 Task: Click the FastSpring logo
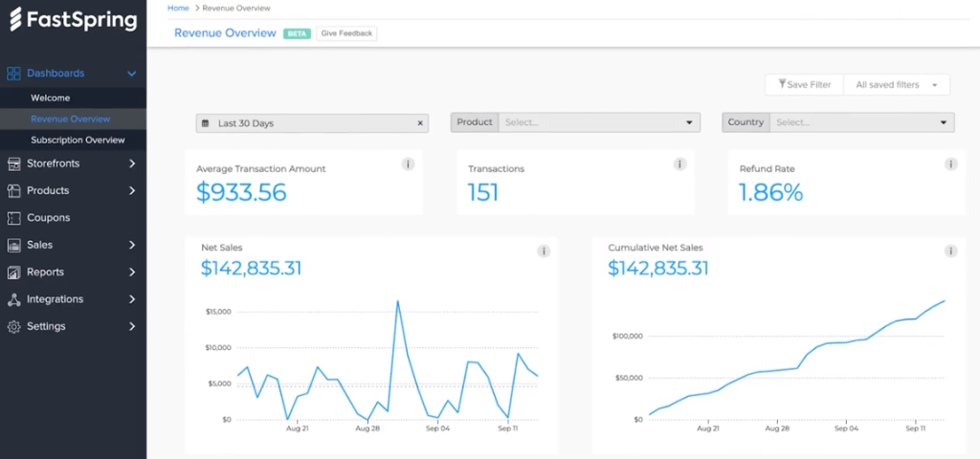[x=73, y=19]
